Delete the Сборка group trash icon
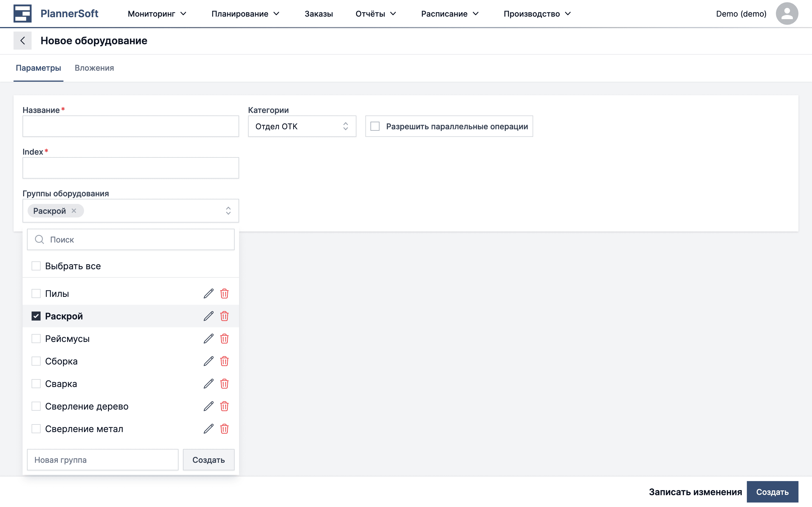This screenshot has height=507, width=812. click(x=224, y=361)
